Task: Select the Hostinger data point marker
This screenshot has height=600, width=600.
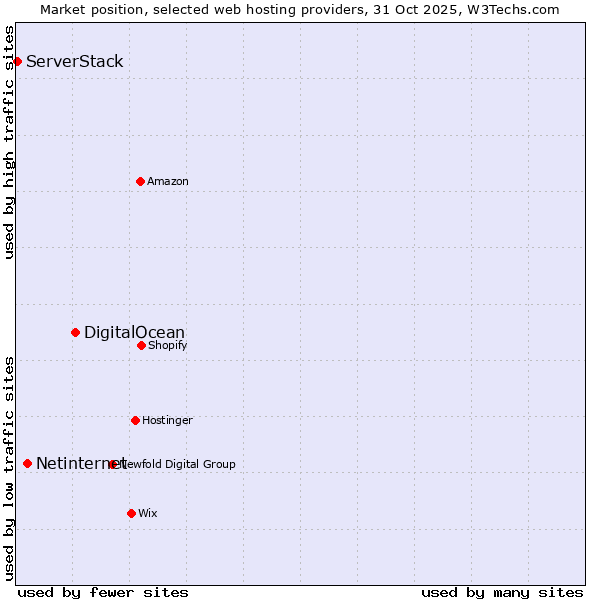Action: point(135,420)
